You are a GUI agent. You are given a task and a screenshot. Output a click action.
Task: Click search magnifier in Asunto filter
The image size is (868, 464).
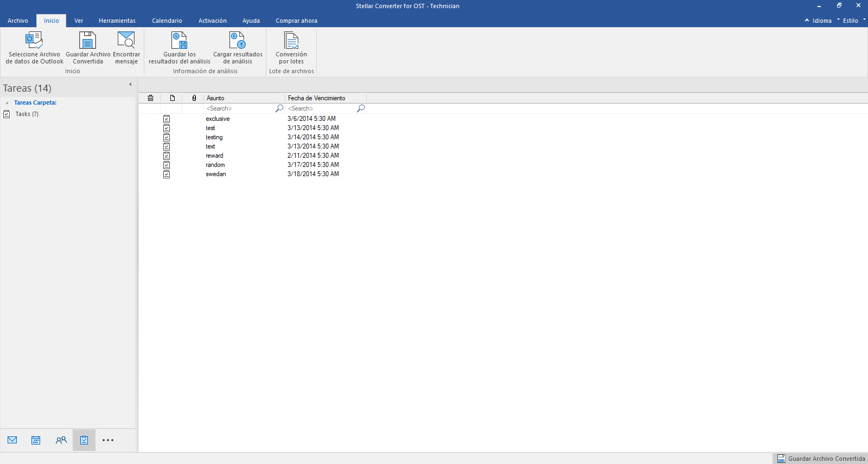tap(279, 108)
